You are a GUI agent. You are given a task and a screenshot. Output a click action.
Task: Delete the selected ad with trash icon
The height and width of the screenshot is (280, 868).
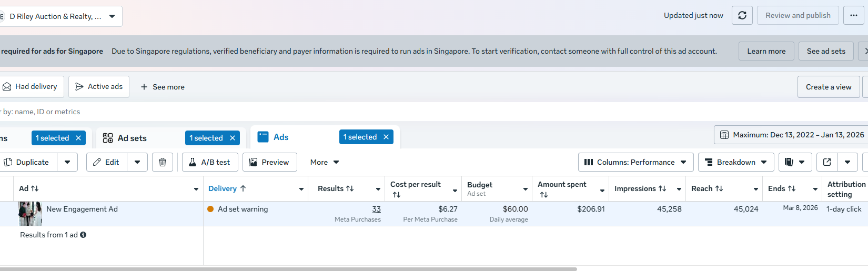tap(163, 162)
